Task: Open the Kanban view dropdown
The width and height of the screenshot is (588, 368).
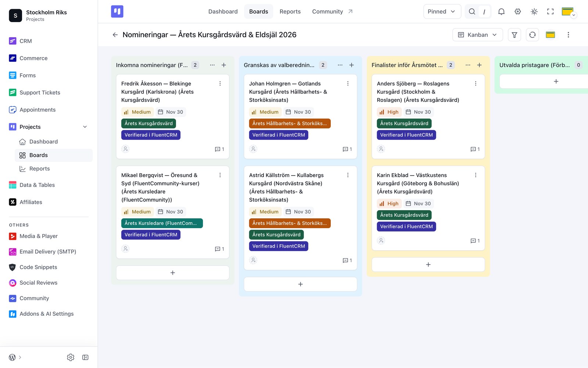Action: pos(477,35)
